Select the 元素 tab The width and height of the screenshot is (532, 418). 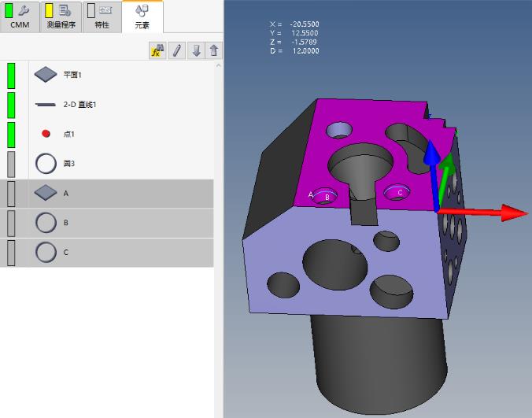142,17
